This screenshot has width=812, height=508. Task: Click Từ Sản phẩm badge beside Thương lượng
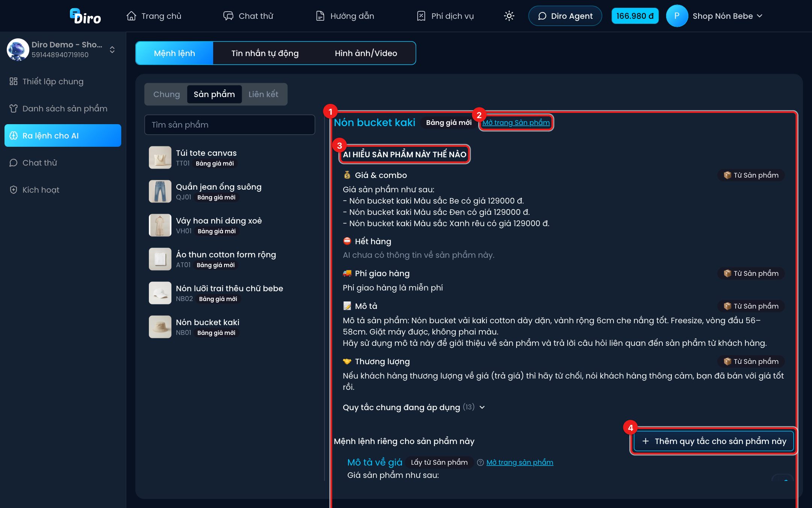(x=751, y=361)
